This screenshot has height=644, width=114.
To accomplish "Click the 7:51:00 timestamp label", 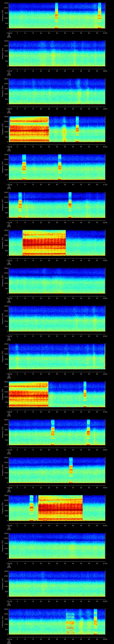I will [x=9, y=601].
